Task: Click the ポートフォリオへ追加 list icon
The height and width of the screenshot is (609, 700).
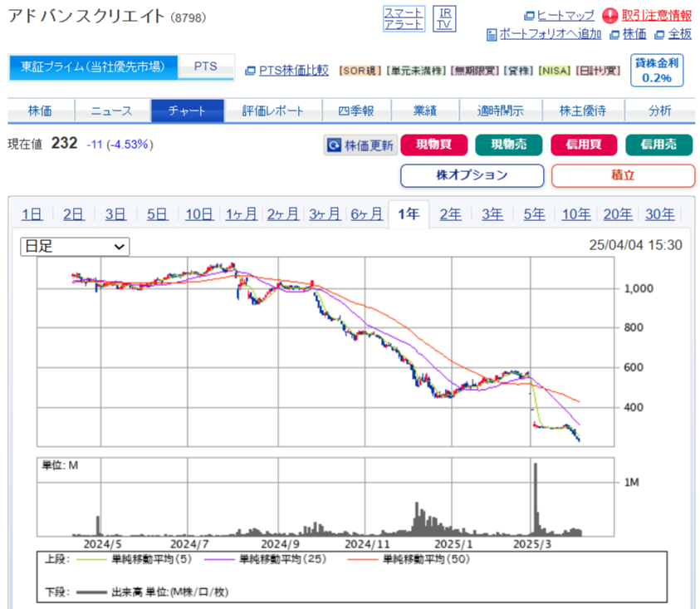Action: [492, 35]
